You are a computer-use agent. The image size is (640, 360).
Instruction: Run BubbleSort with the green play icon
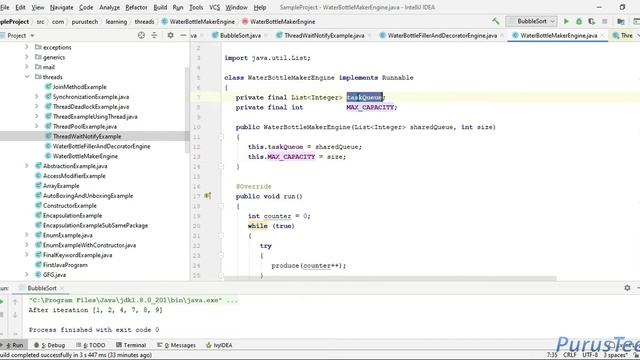pyautogui.click(x=566, y=21)
